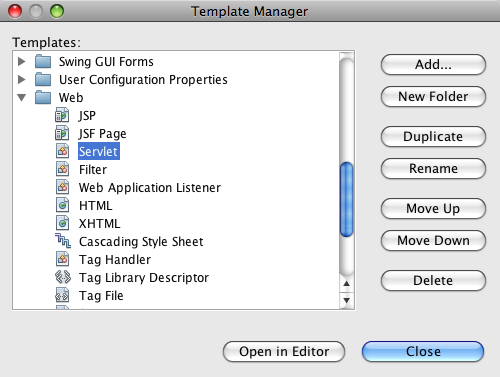Image resolution: width=500 pixels, height=377 pixels.
Task: Click the HTML file icon
Action: [62, 205]
